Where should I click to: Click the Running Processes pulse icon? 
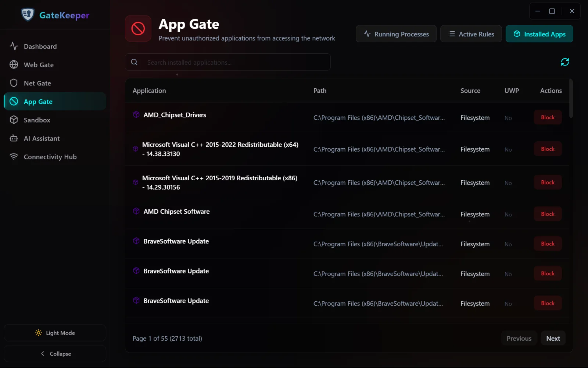click(367, 34)
